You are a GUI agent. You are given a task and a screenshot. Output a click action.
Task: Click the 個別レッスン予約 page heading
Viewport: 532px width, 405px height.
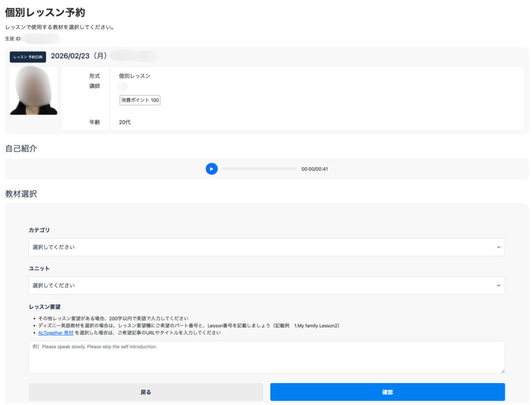(x=45, y=12)
